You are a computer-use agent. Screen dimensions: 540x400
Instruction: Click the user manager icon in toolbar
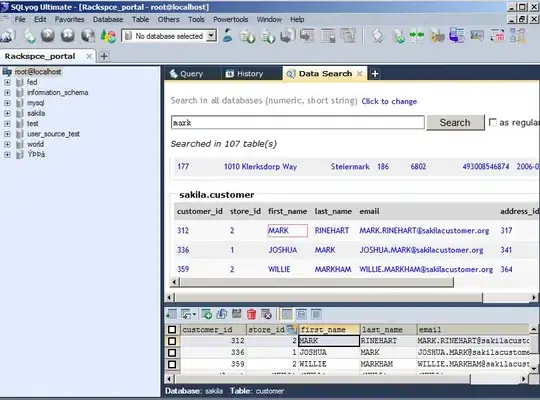(x=227, y=35)
